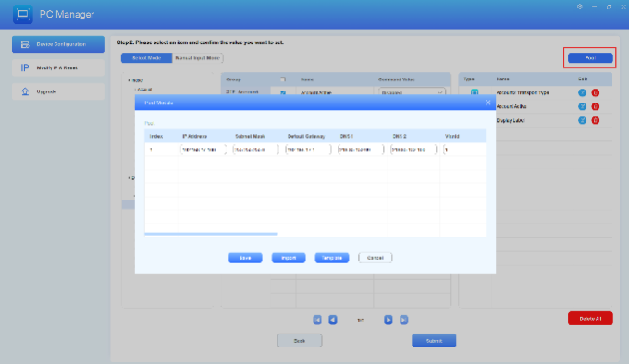Click the Device Configuration sidebar icon
The image size is (629, 364).
(x=25, y=44)
